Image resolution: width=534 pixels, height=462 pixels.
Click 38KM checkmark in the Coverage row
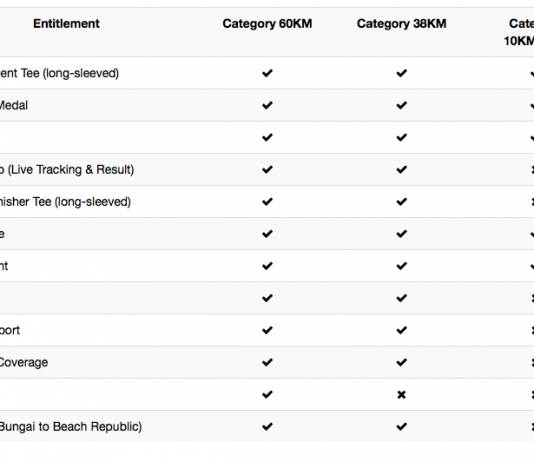402,362
